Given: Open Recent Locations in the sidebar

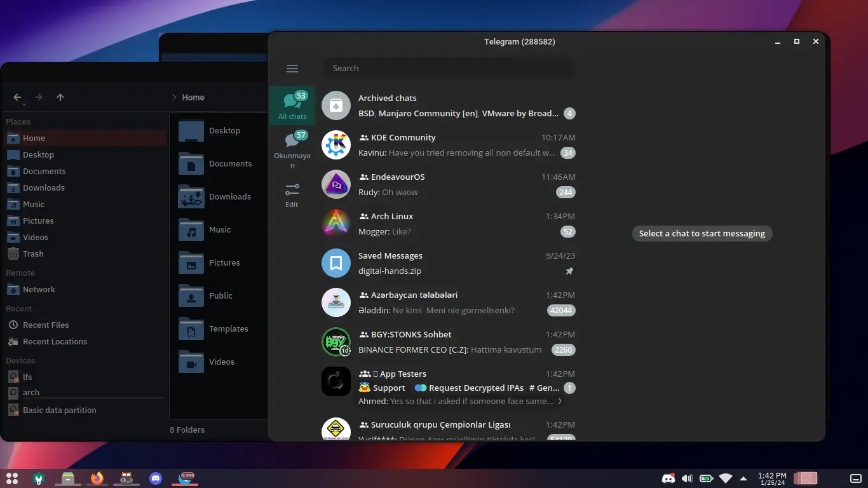Looking at the screenshot, I should pyautogui.click(x=86, y=341).
